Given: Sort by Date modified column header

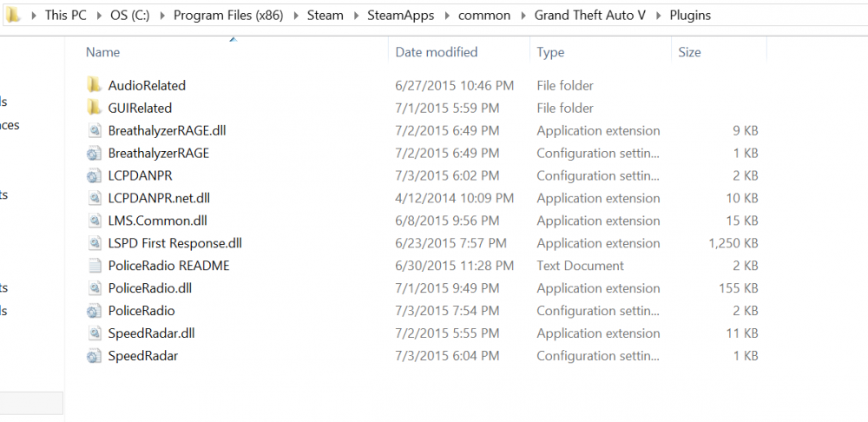Looking at the screenshot, I should click(x=436, y=52).
